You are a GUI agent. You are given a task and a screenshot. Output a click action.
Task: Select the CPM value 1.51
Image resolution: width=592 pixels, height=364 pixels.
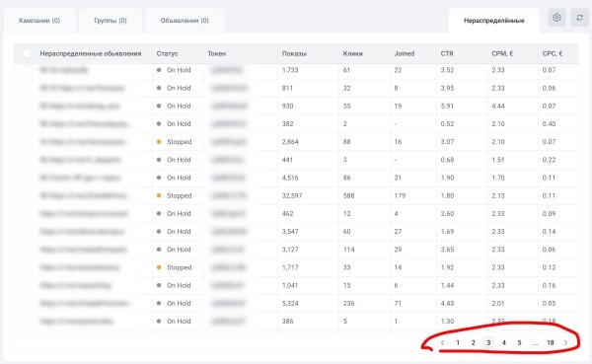coord(498,160)
